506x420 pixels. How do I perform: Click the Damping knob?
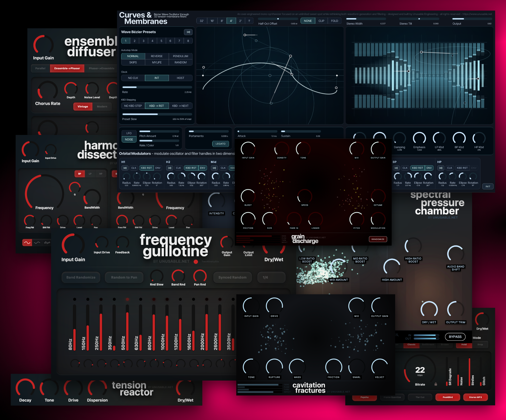(x=399, y=138)
